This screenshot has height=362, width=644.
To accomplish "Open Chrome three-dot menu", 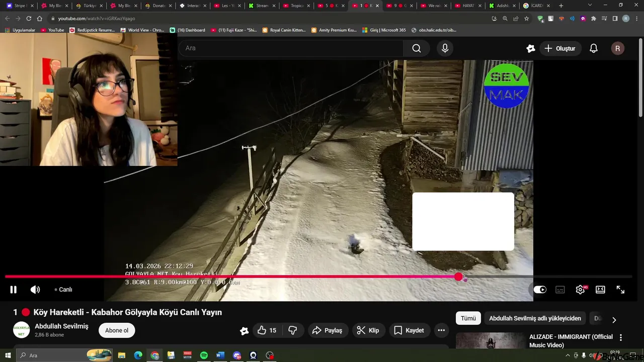I will [636, 19].
